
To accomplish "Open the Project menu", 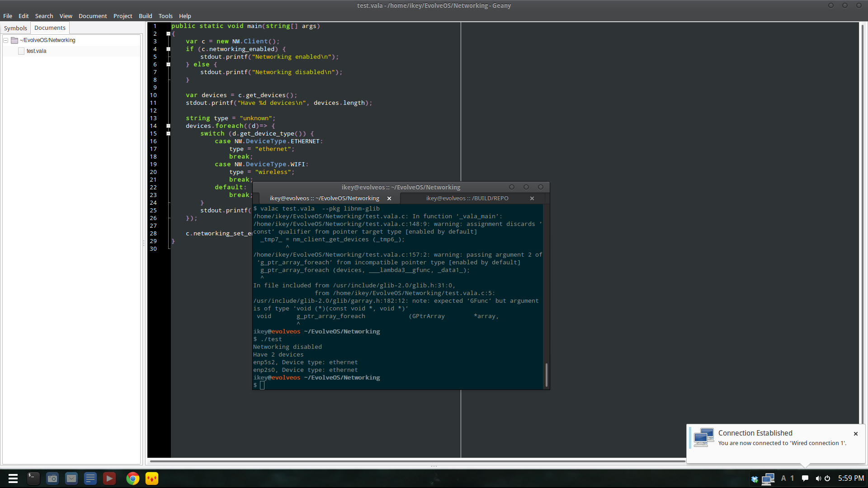I will tap(123, 16).
